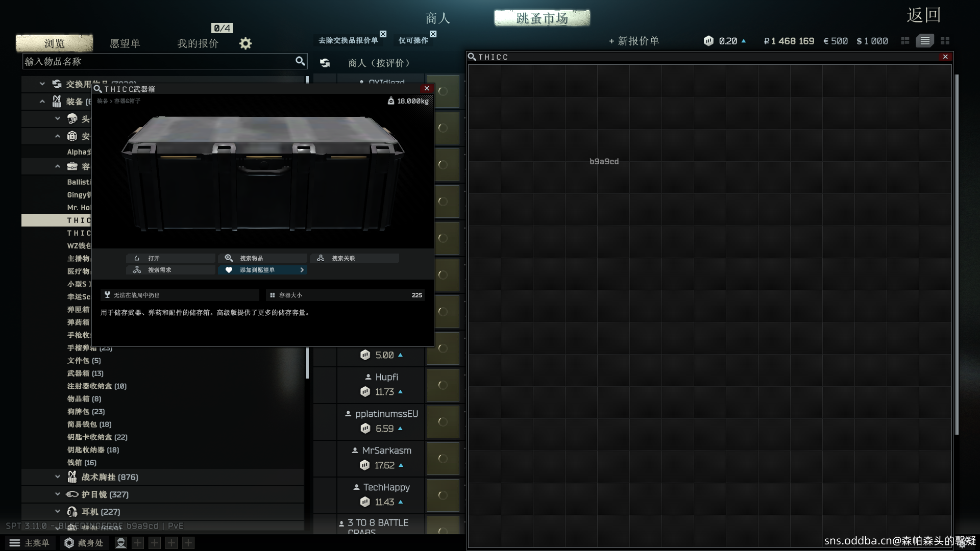Switch to grid view icon
The image size is (980, 551).
tap(945, 41)
